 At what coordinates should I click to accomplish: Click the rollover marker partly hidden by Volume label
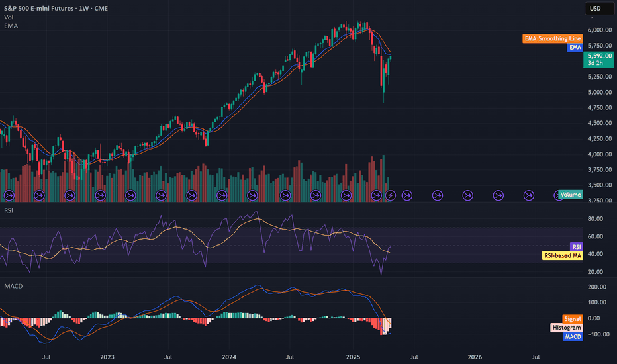coord(557,195)
